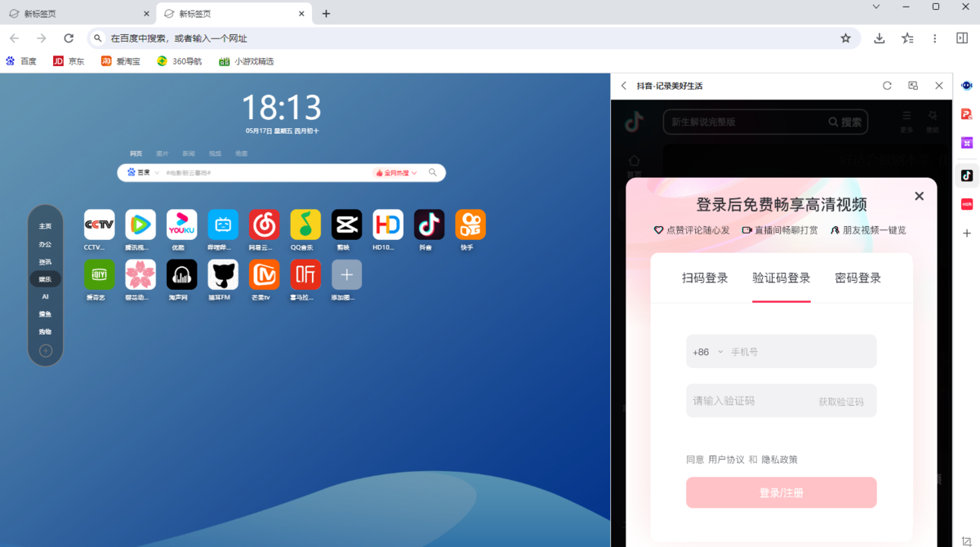The height and width of the screenshot is (547, 980).
Task: Click the magnifier search icon in Baidu box
Action: [x=433, y=173]
